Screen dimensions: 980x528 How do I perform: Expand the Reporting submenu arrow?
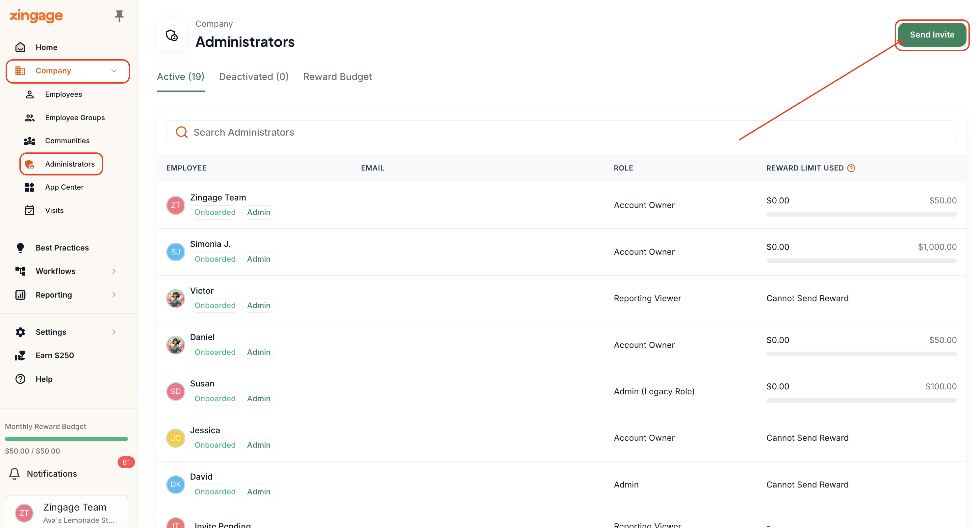114,295
